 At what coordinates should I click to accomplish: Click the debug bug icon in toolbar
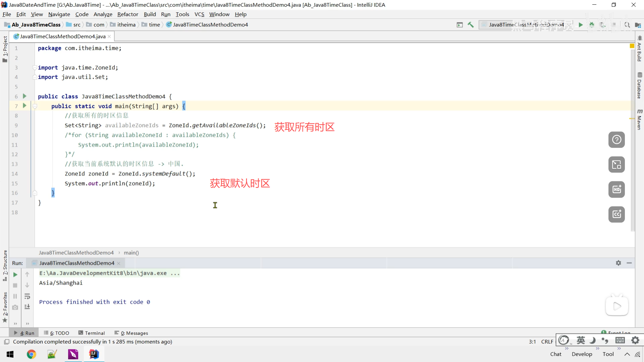tap(592, 25)
